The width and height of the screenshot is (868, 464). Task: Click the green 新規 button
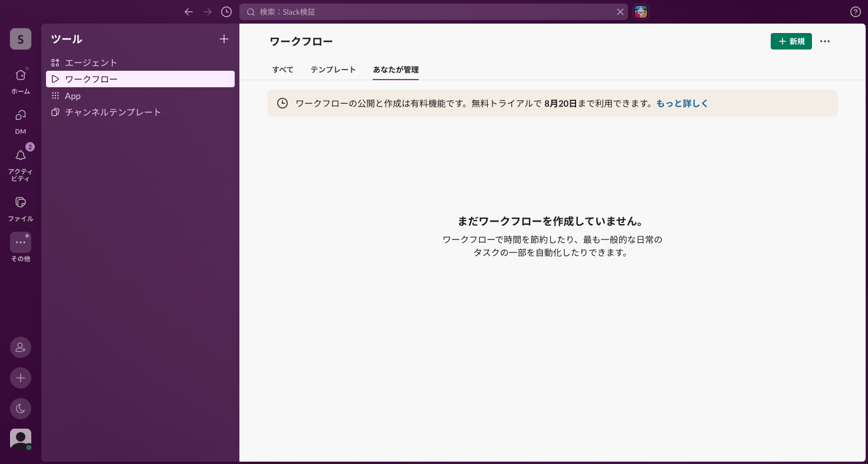click(x=791, y=41)
